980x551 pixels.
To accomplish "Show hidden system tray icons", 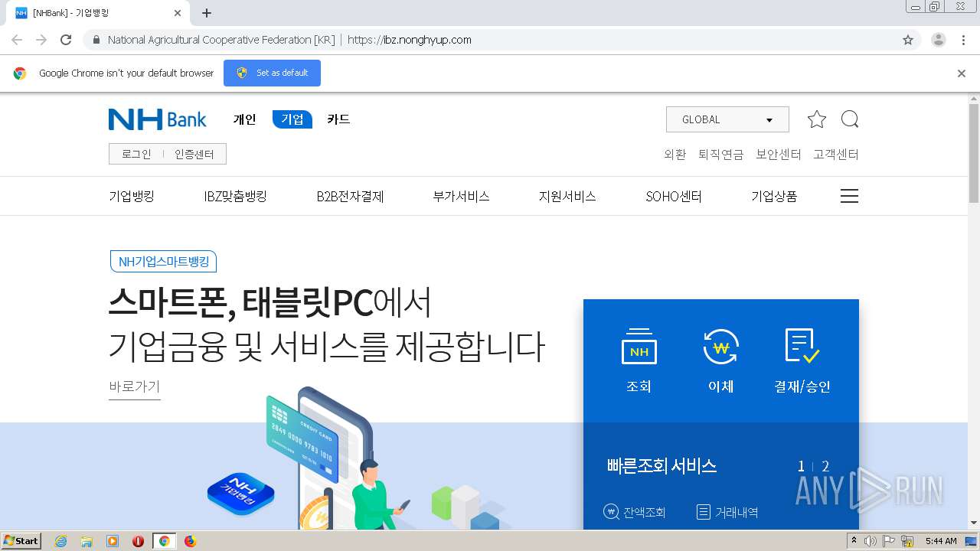I will tap(854, 541).
